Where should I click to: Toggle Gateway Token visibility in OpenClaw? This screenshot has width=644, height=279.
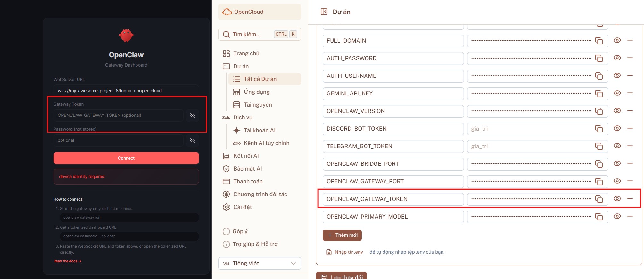coord(193,116)
